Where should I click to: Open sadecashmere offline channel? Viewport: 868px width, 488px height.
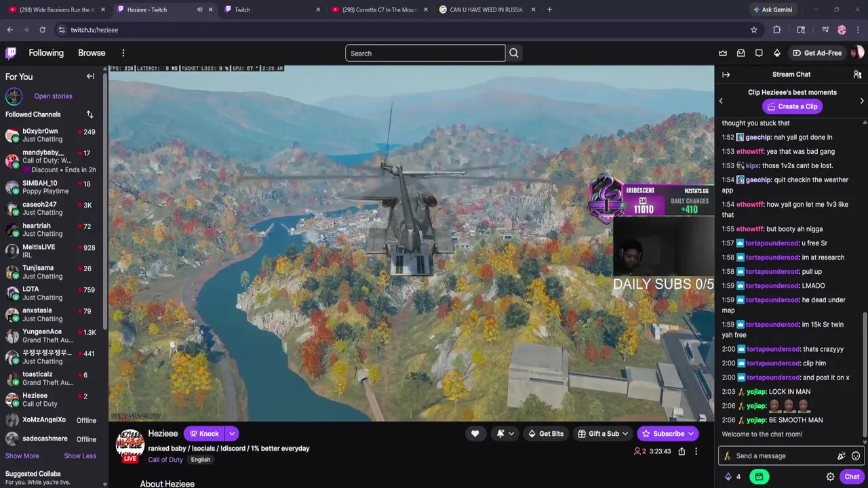(52, 439)
